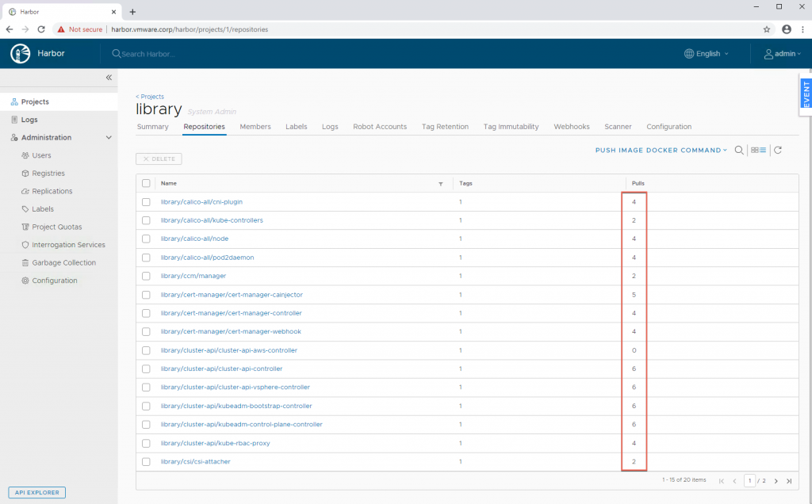Screen dimensions: 812x504
Task: Open Push Image Docker Command dropdown
Action: click(661, 150)
